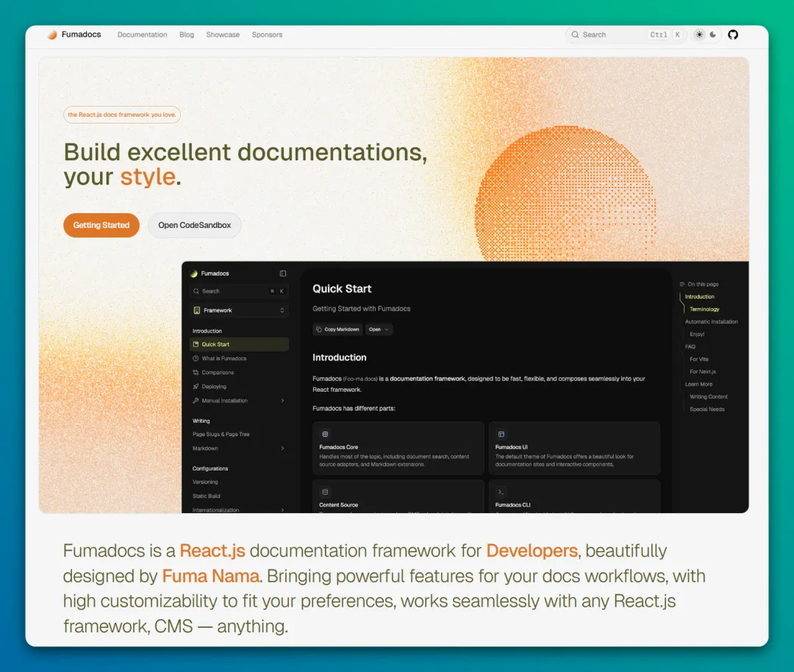
Task: Click the Fumadocs CLI terminal icon
Action: 501,492
